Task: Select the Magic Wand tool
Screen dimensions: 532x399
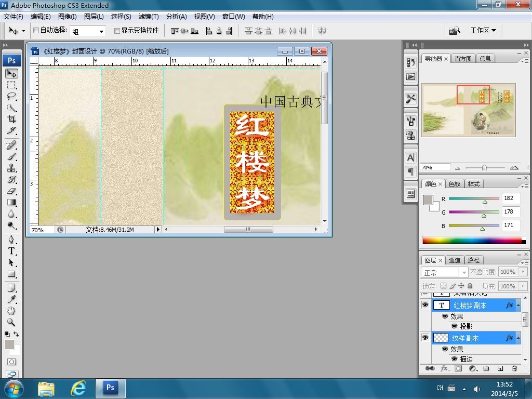Action: [x=11, y=108]
